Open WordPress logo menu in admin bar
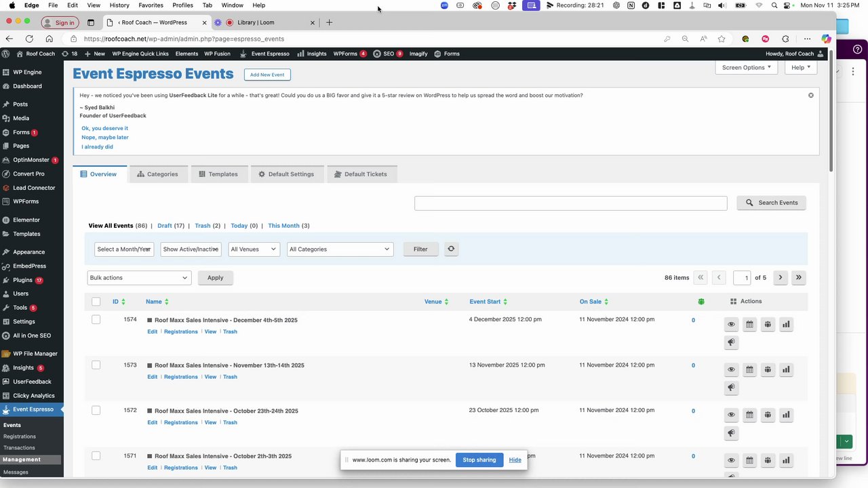868x488 pixels. click(5, 54)
